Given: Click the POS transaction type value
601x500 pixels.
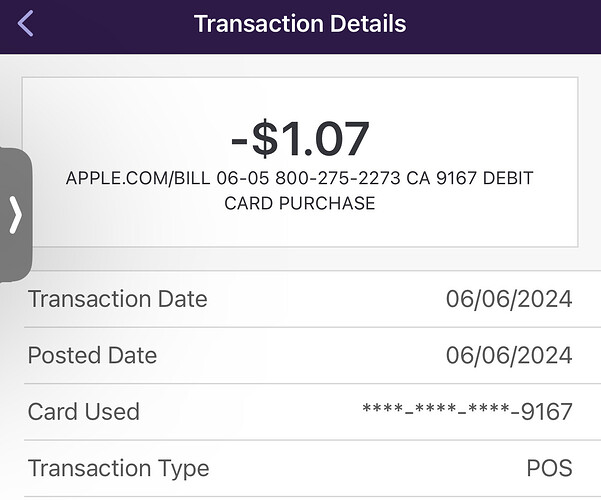Looking at the screenshot, I should coord(549,468).
